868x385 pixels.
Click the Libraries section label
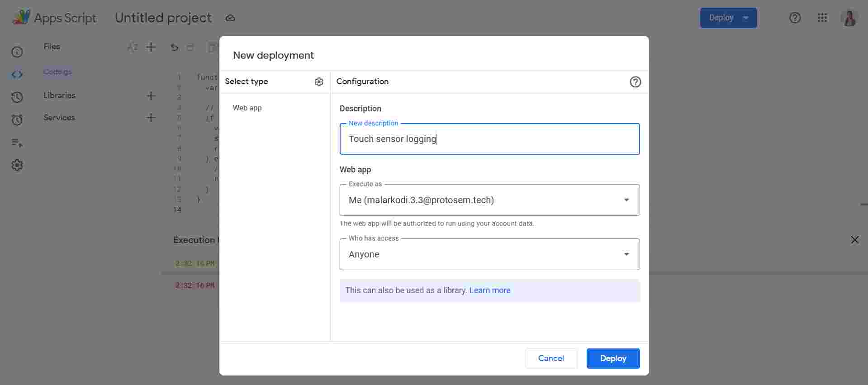tap(59, 95)
